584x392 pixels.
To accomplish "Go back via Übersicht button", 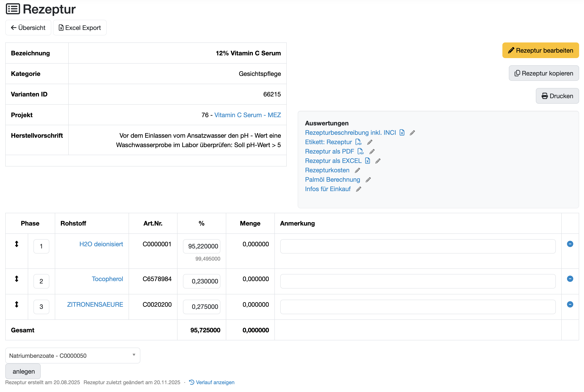I will tap(28, 28).
